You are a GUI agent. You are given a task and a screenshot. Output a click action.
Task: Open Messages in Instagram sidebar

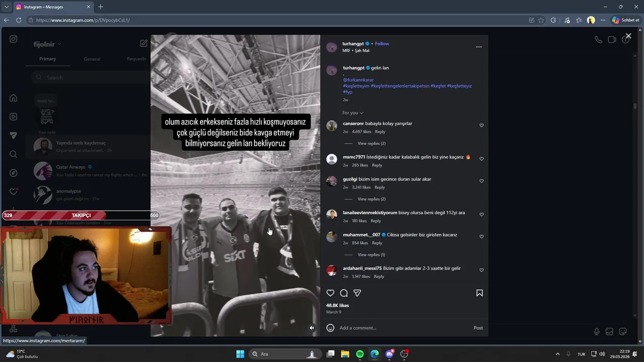pos(14,135)
